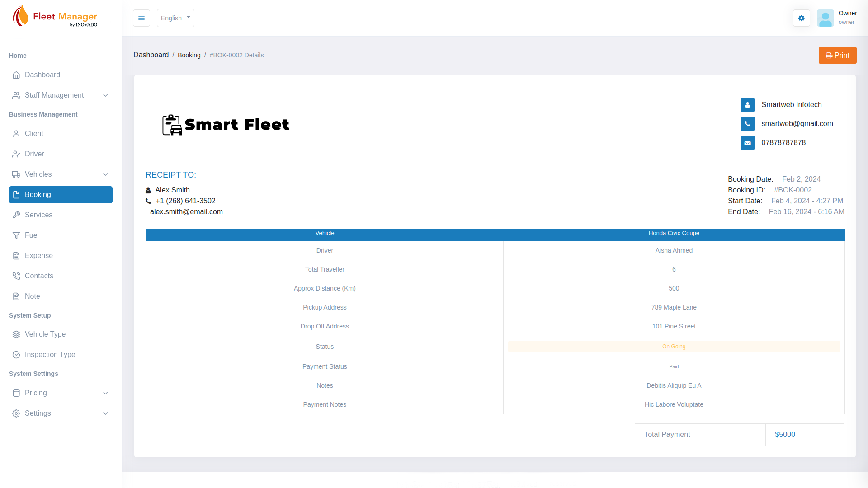Click the Dashboard breadcrumb link
This screenshot has height=488, width=868.
151,55
